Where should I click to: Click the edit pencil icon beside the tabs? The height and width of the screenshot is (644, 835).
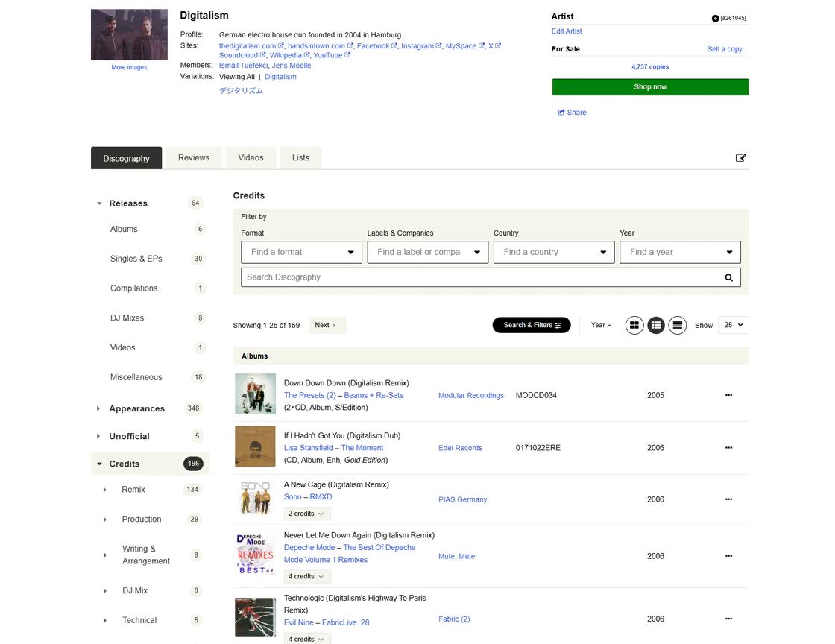click(x=740, y=158)
